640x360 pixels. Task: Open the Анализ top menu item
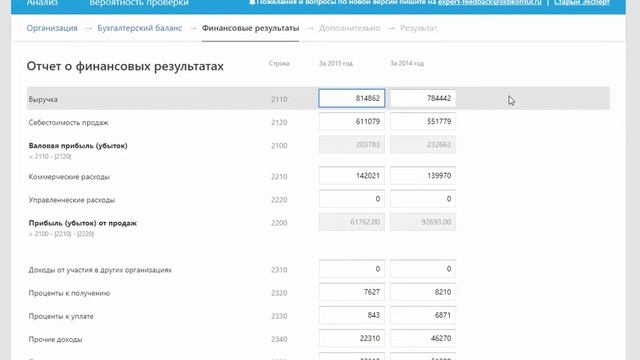[x=42, y=3]
